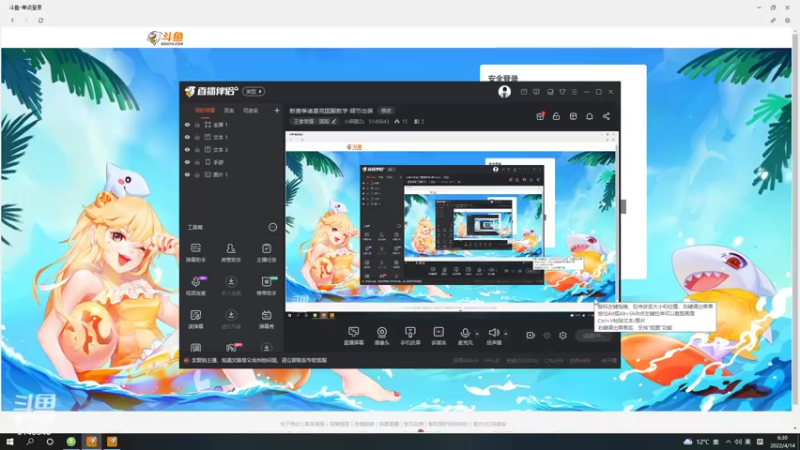Toggle the lock on the 图片 1 layer
The image size is (800, 450).
pyautogui.click(x=197, y=174)
